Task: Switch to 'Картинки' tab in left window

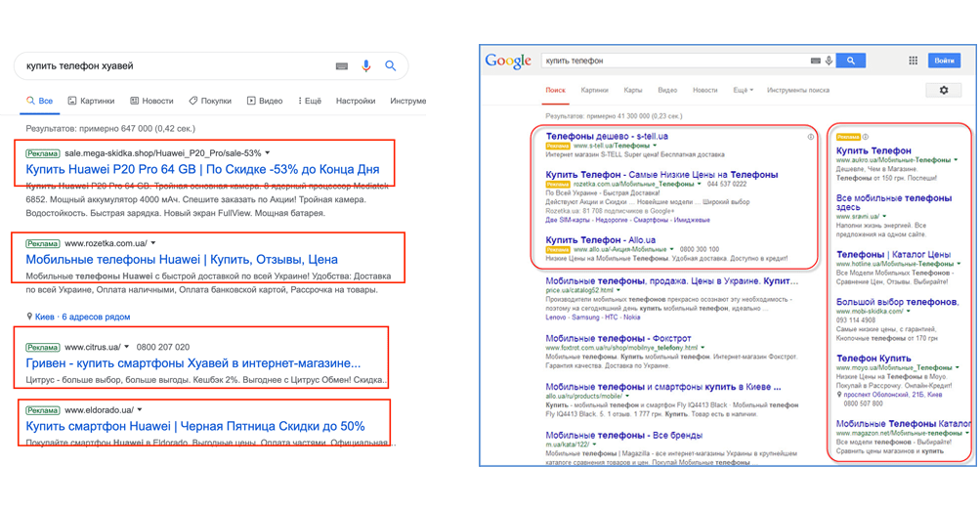Action: click(x=91, y=101)
